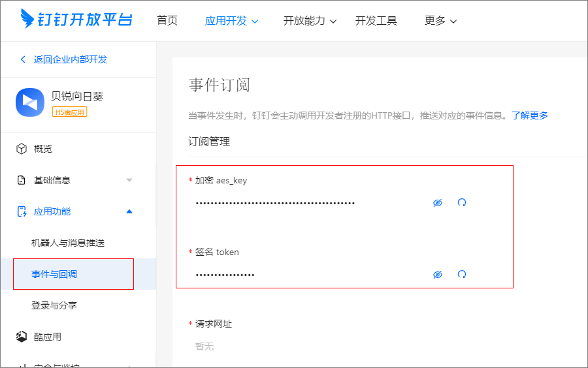Expand the 基础信息 section arrow
Image resolution: width=588 pixels, height=368 pixels.
[x=129, y=180]
